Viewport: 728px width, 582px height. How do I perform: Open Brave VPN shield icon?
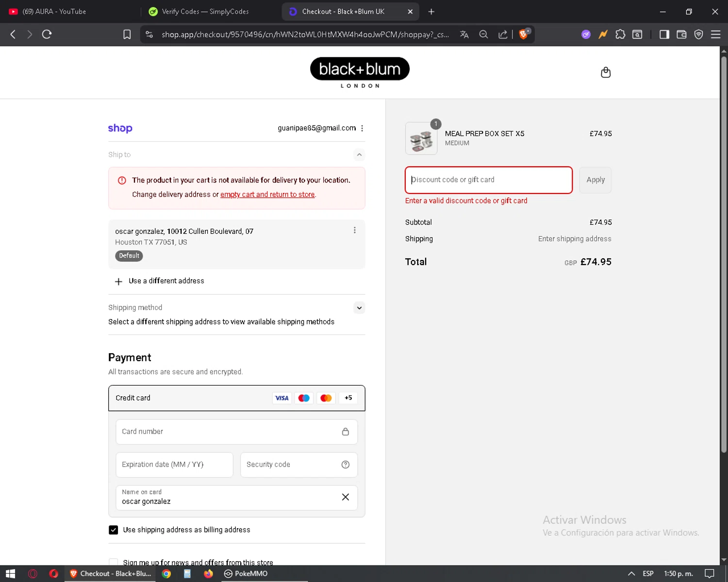coord(699,34)
